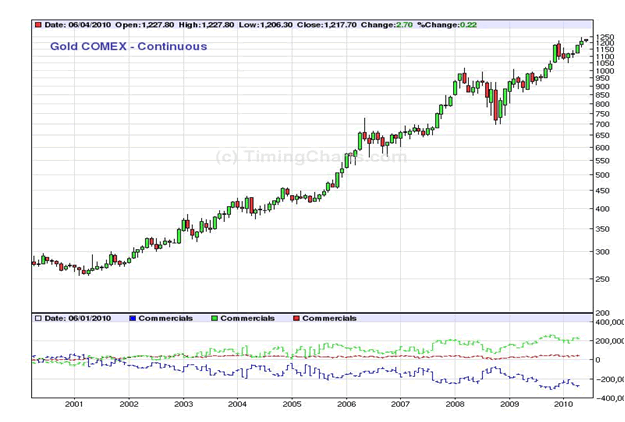This screenshot has height=422, width=625.
Task: Click the 'Date: 06/04/2010' header text
Action: coord(78,25)
